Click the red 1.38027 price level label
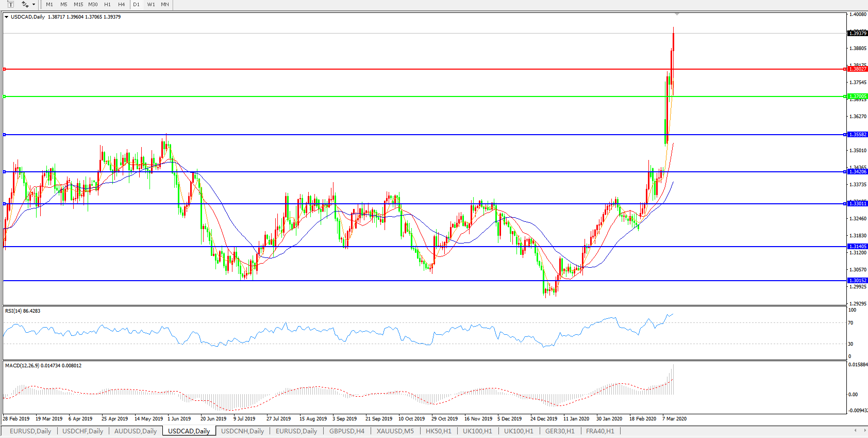The height and width of the screenshot is (438, 868). point(858,69)
